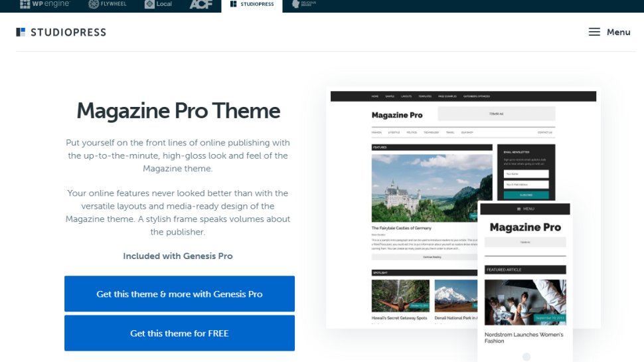Screen dimensions: 644x362
Task: Open the Delicious Brains brand tab
Action: pyautogui.click(x=303, y=4)
